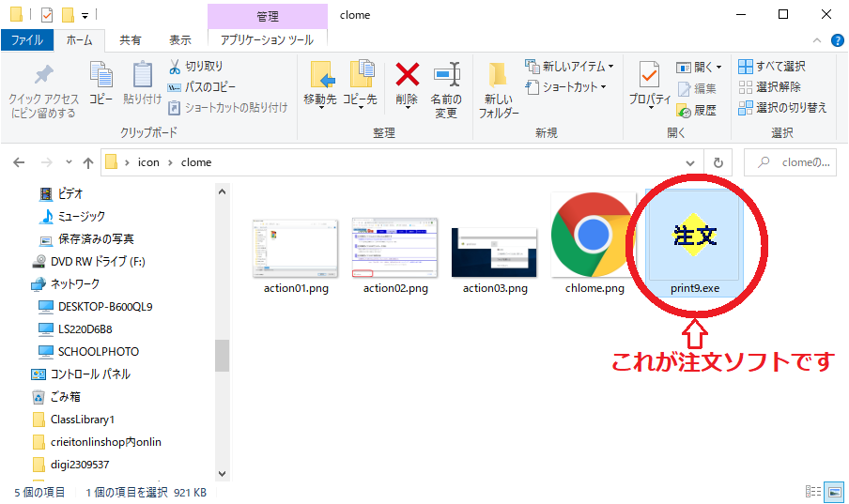Open the address bar history dropdown chevron
The height and width of the screenshot is (504, 849).
coord(692,162)
